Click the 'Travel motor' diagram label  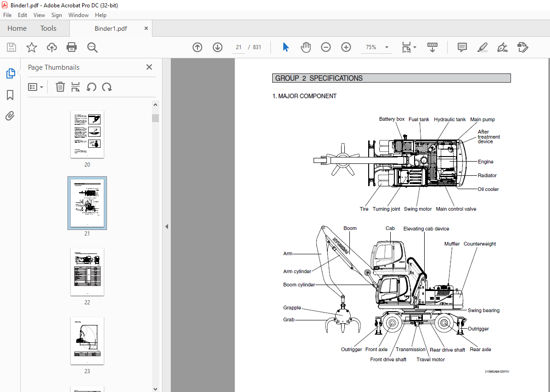pyautogui.click(x=431, y=359)
